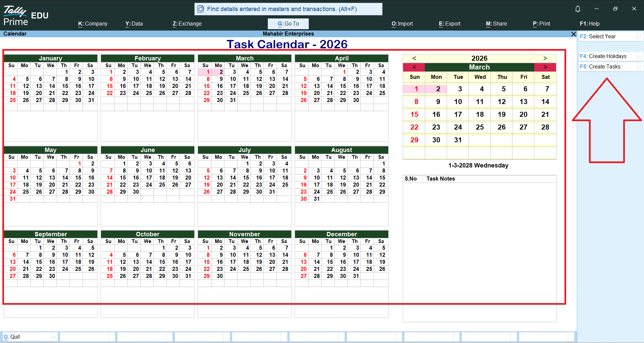Go to previous year arrow above 2026
The width and height of the screenshot is (644, 343).
tap(414, 58)
